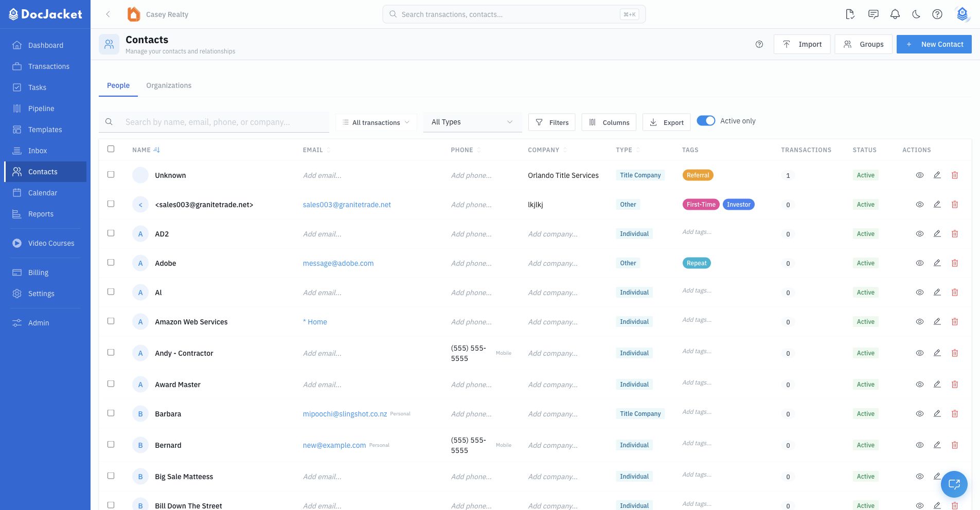Viewport: 980px width, 510px height.
Task: Open the messages chat icon in top bar
Action: (873, 14)
